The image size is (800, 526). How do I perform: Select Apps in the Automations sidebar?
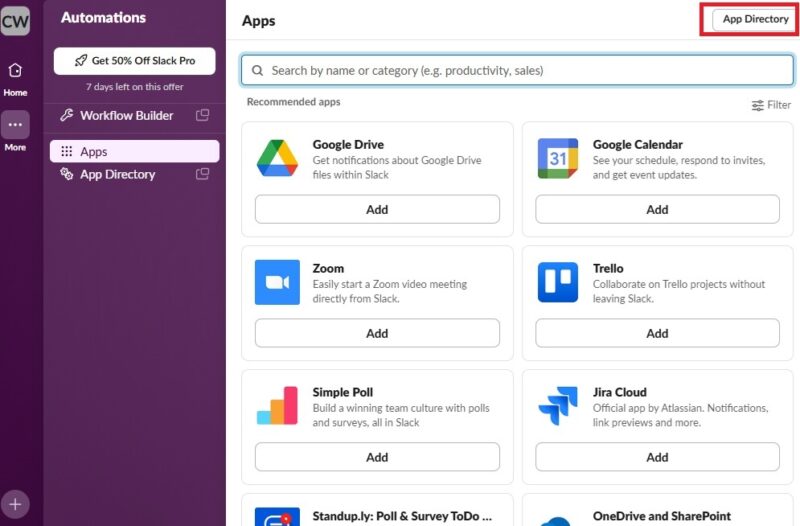pos(135,152)
